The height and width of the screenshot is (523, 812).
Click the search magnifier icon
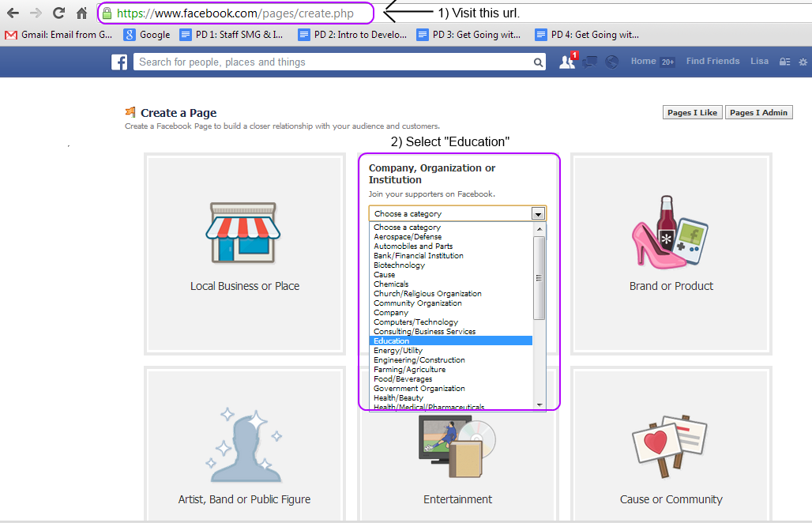(x=539, y=62)
